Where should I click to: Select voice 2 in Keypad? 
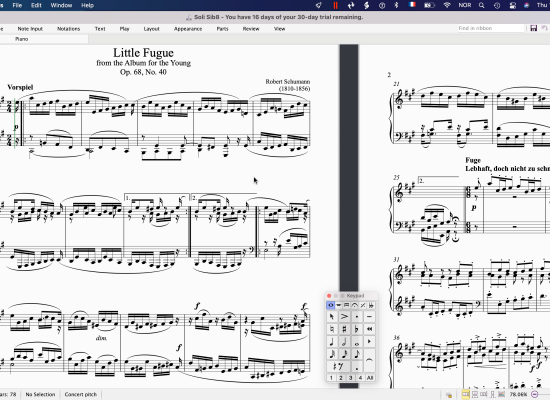coord(341,378)
